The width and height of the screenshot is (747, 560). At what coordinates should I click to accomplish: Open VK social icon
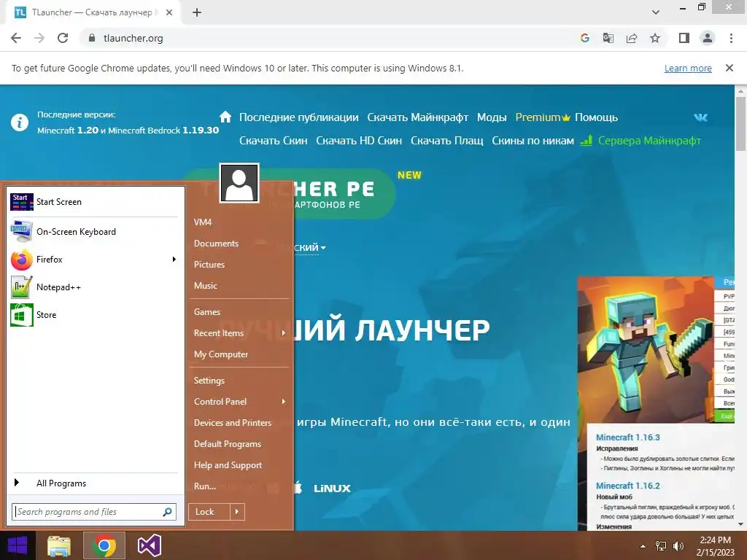point(701,117)
